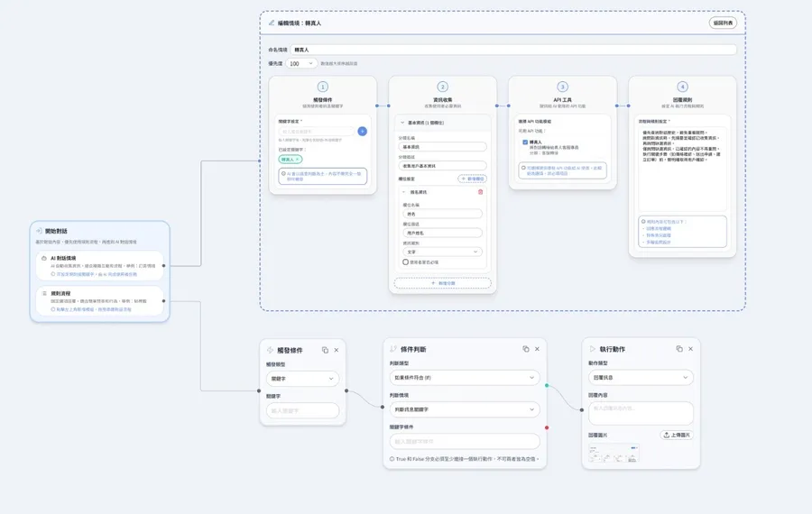
Task: Click the info icon in True/False note
Action: click(x=392, y=459)
